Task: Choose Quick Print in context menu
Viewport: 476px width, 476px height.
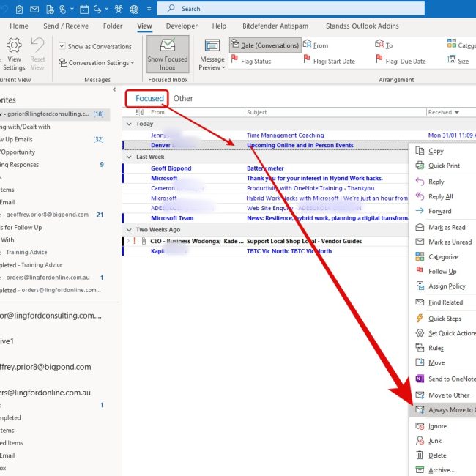Action: [x=444, y=166]
